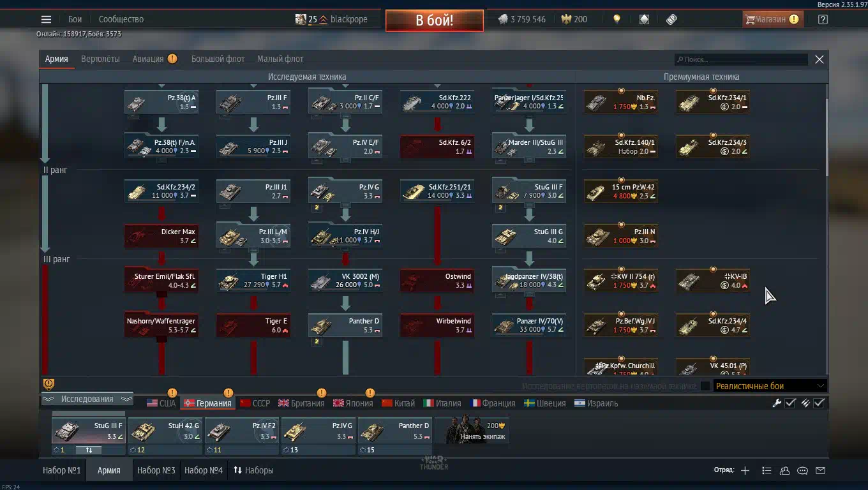
Task: Select Dicker Max vehicle card
Action: pos(161,236)
